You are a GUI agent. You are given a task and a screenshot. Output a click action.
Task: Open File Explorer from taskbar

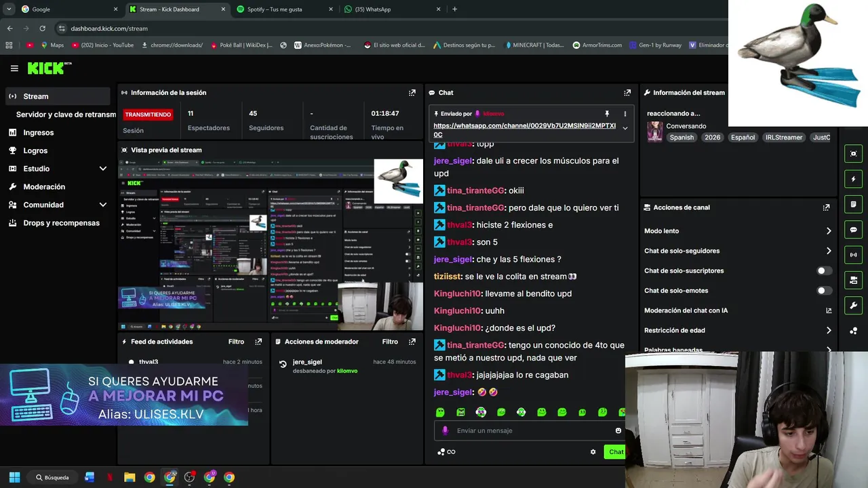pyautogui.click(x=130, y=477)
